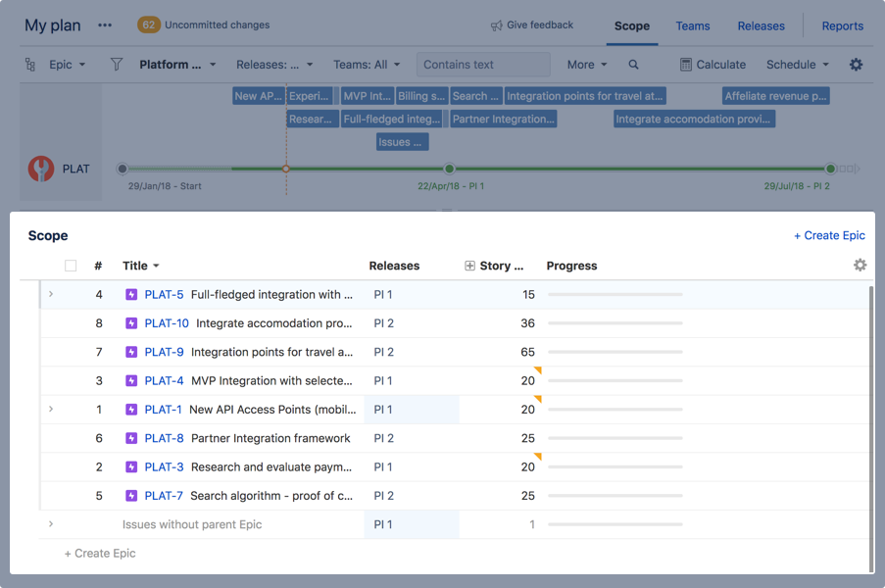Image resolution: width=885 pixels, height=588 pixels.
Task: Open the PLAT-5 issue link
Action: (164, 295)
